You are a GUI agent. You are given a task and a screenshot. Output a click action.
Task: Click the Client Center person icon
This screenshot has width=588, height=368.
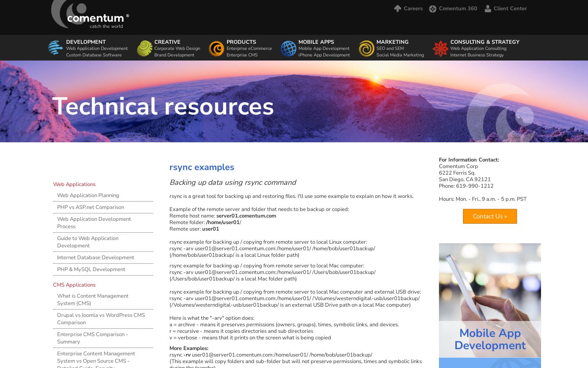[488, 9]
